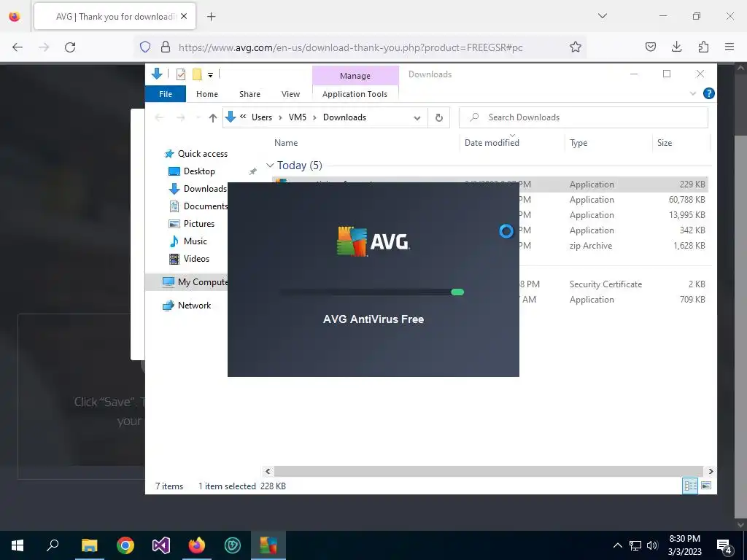Click the Firefox address bar URL
The image size is (747, 560).
tap(350, 47)
